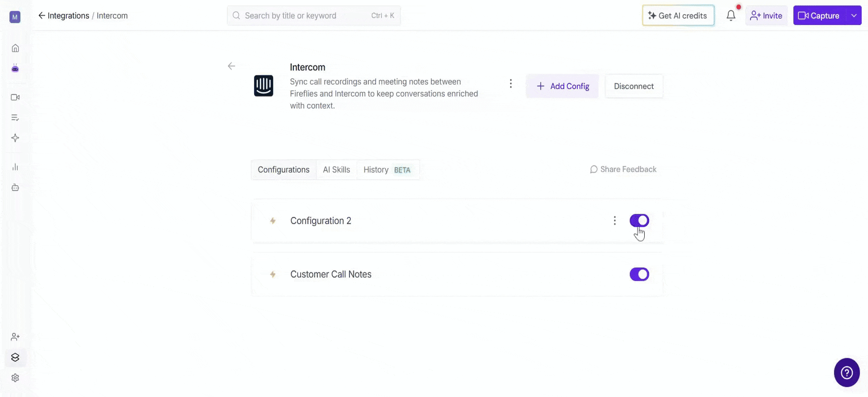Image resolution: width=868 pixels, height=397 pixels.
Task: Toggle off Customer Call Notes
Action: tap(639, 274)
